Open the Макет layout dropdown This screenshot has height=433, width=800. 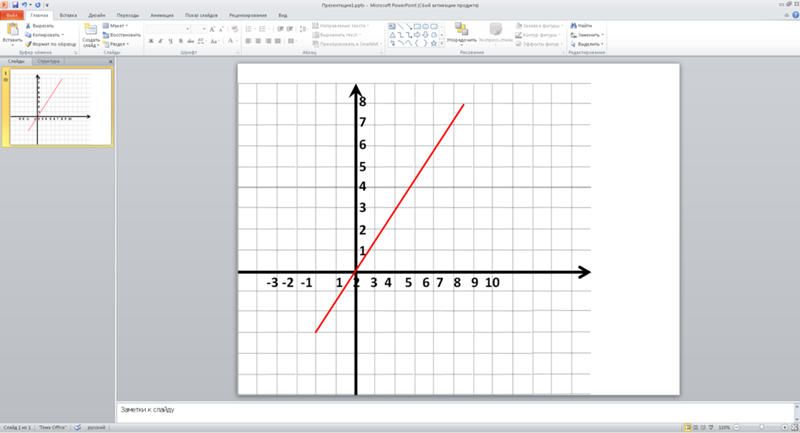[115, 26]
